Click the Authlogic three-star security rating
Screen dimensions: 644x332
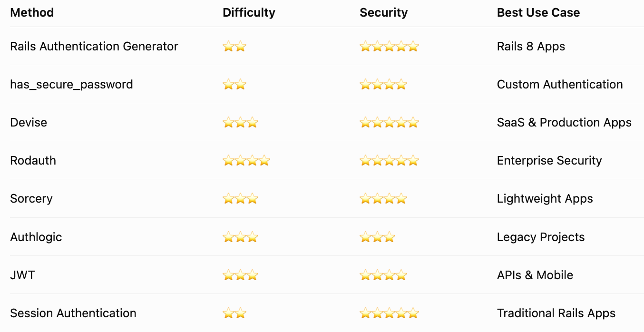[x=377, y=237]
